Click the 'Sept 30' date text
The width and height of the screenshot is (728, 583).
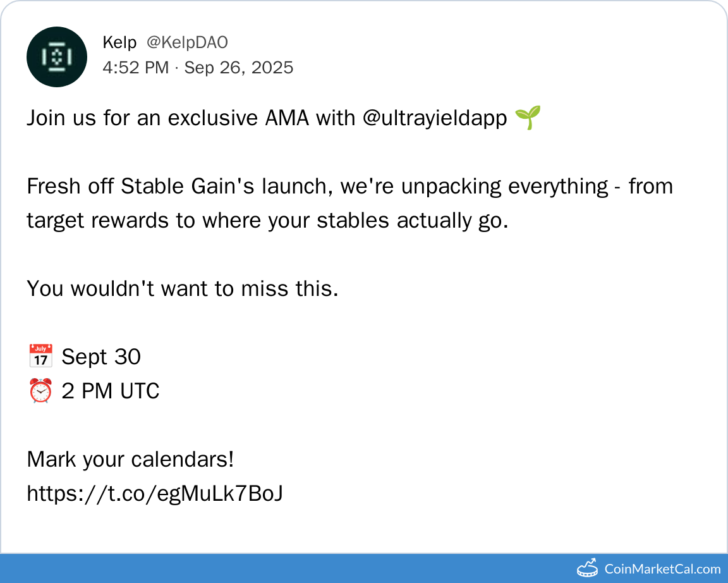(x=101, y=357)
